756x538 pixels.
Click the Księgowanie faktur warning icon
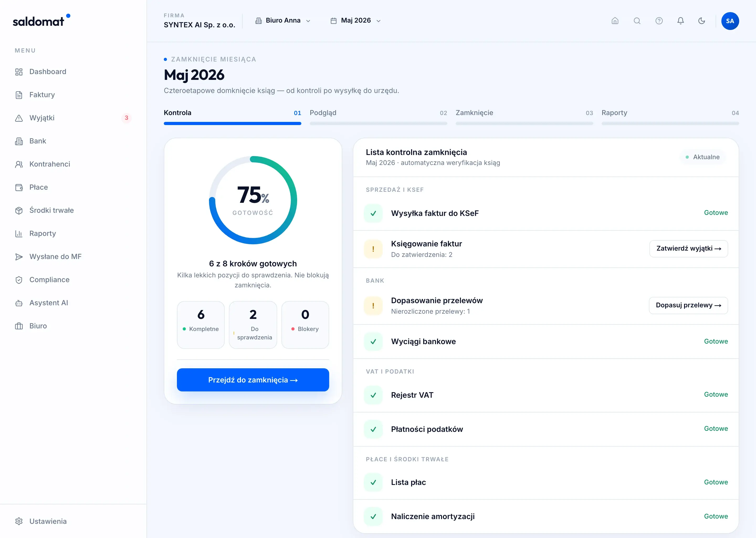pyautogui.click(x=373, y=249)
